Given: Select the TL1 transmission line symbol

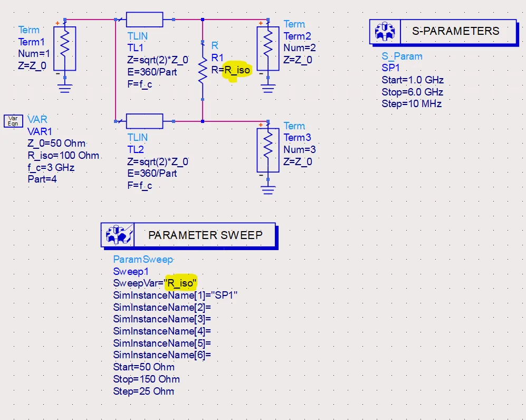Looking at the screenshot, I should 145,20.
